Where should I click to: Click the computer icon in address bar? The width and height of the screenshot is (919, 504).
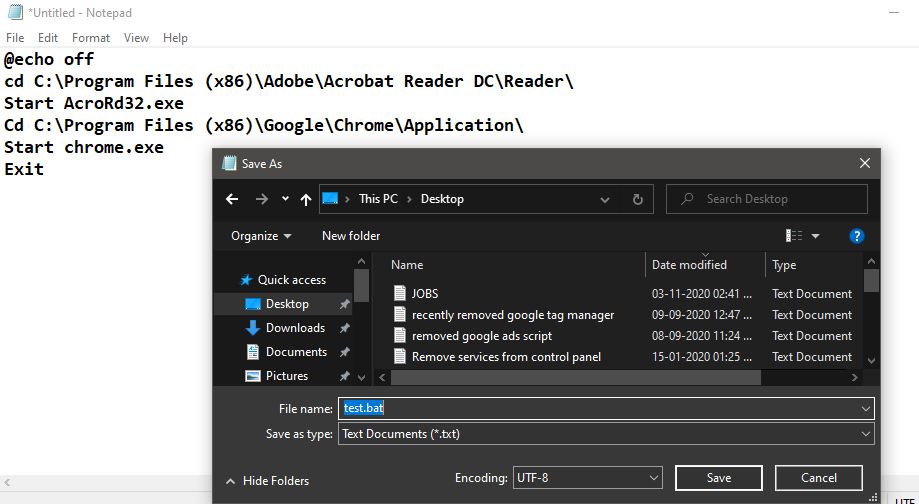(x=331, y=199)
